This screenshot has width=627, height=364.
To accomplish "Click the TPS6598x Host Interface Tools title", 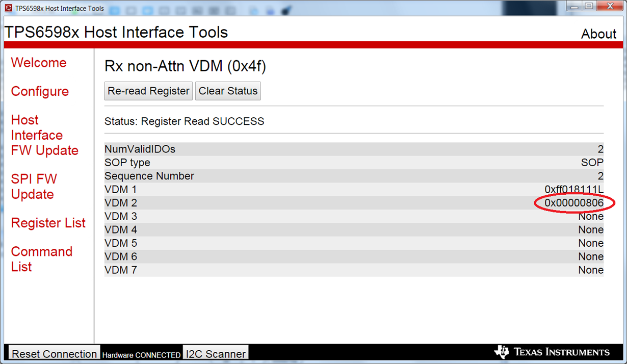I will [116, 32].
